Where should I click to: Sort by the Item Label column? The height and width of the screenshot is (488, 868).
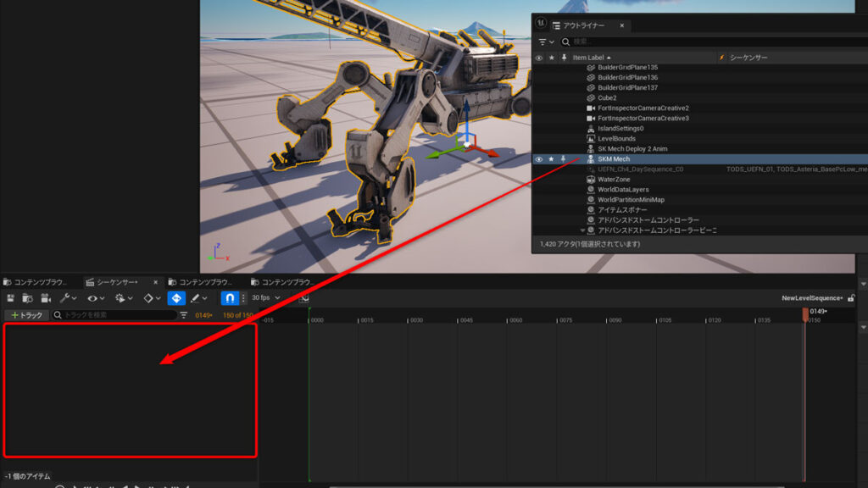pos(592,58)
